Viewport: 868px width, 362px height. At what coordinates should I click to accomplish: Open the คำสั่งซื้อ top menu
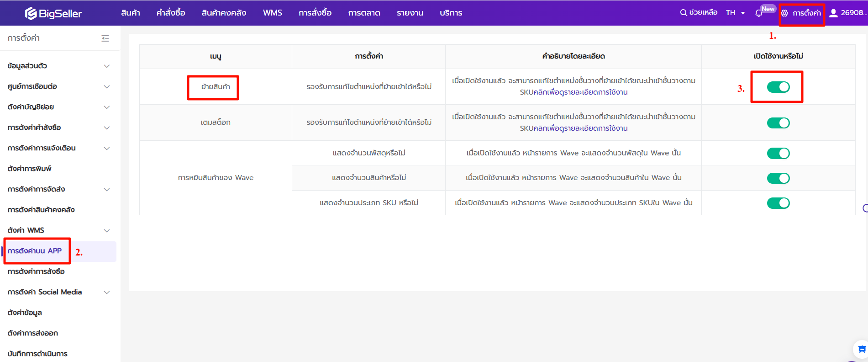click(x=171, y=13)
